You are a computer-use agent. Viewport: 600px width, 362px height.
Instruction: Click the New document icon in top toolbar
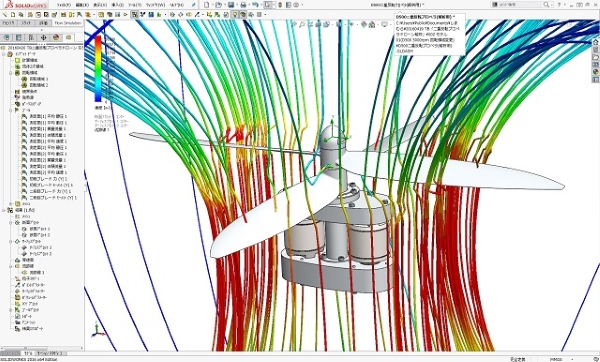(207, 5)
